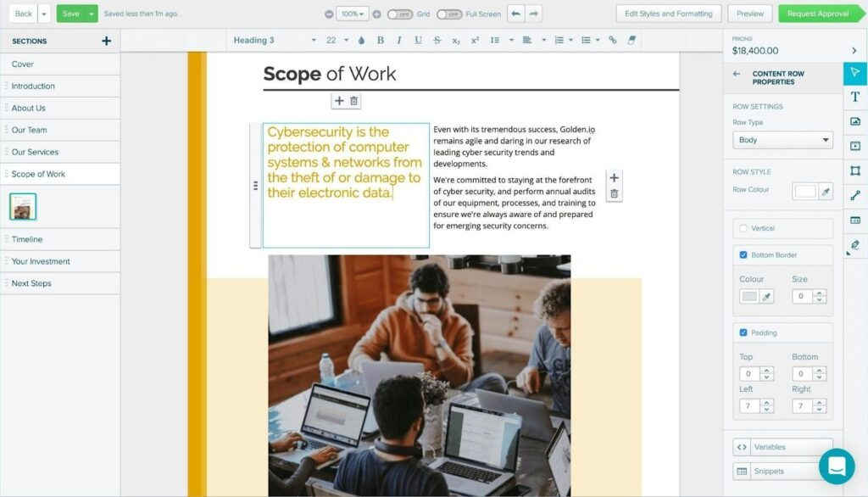Add a new section with plus icon
868x497 pixels.
click(106, 41)
